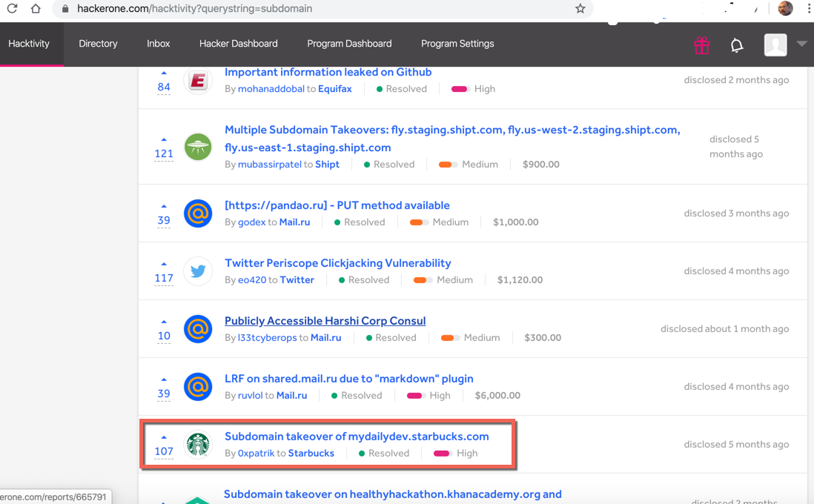The width and height of the screenshot is (814, 504).
Task: Click the Equifax program logo
Action: click(198, 80)
